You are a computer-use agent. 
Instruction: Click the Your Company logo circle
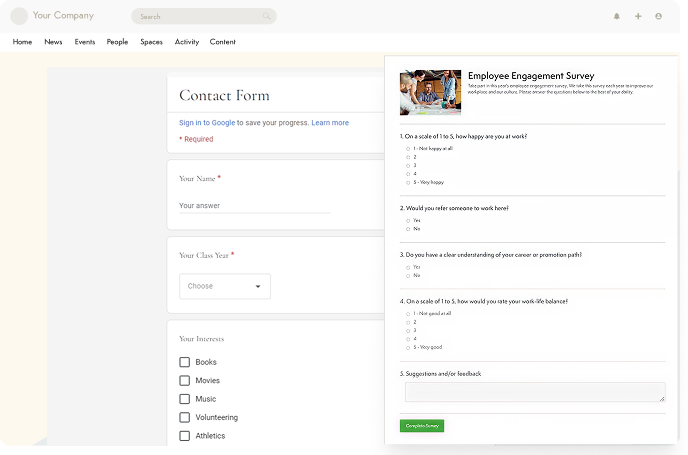[19, 16]
